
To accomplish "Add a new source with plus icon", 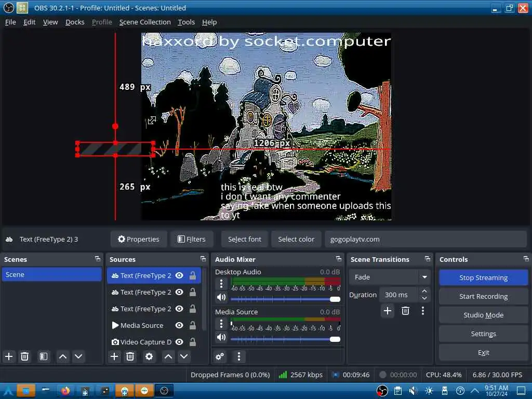I will tap(114, 356).
